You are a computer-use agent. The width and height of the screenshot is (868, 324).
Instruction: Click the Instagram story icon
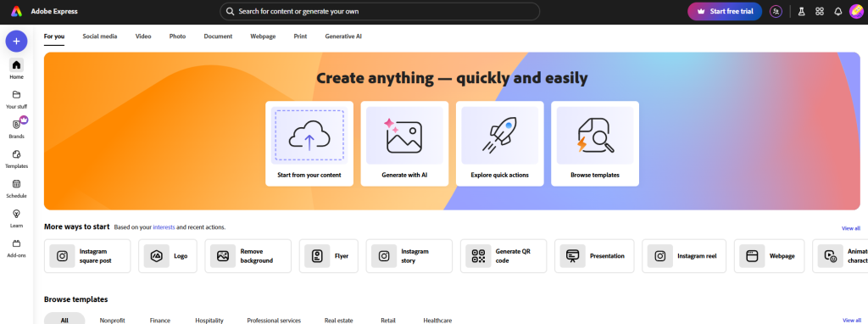(x=384, y=256)
